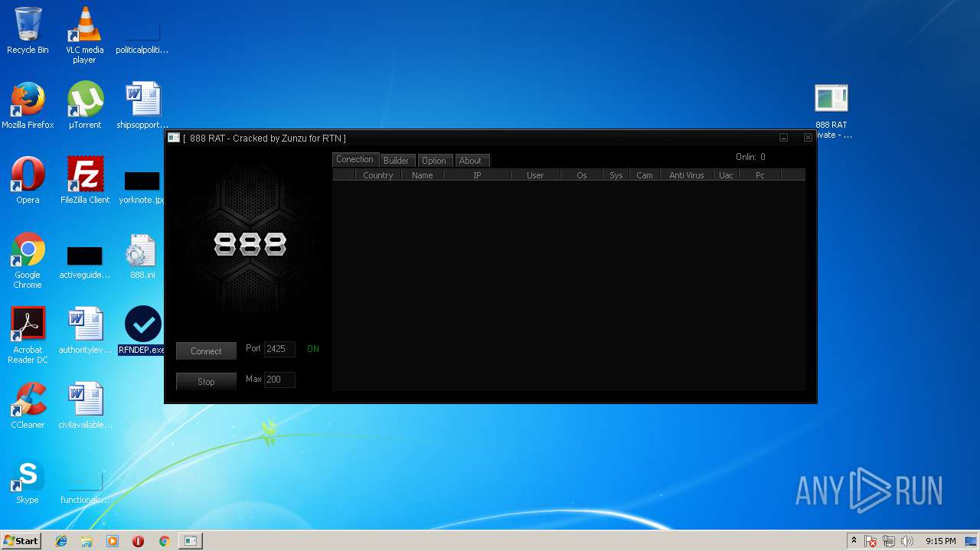Click the Start button
The height and width of the screenshot is (551, 980).
pyautogui.click(x=21, y=541)
